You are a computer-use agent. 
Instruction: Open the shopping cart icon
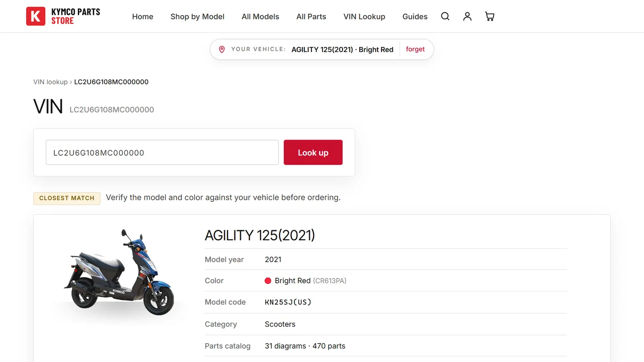coord(490,17)
